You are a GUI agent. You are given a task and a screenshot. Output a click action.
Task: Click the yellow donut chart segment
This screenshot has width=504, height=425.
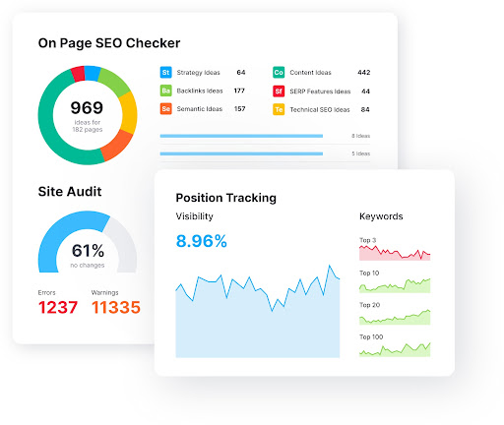point(129,112)
